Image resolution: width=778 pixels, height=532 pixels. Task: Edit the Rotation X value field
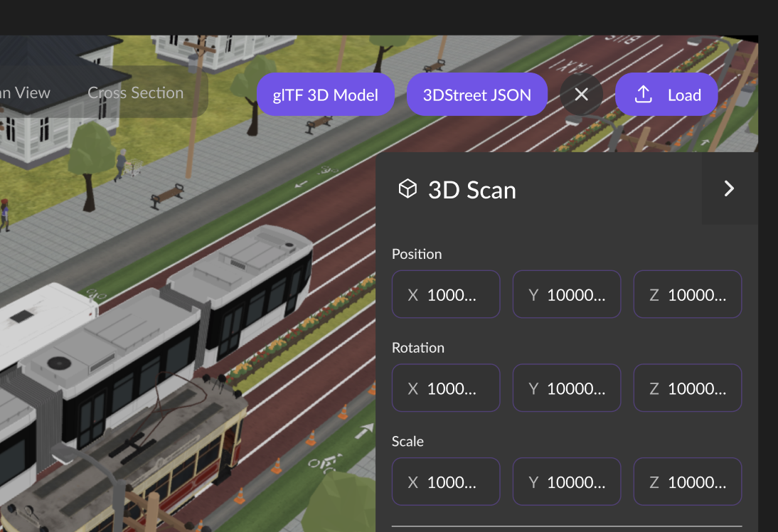click(445, 388)
